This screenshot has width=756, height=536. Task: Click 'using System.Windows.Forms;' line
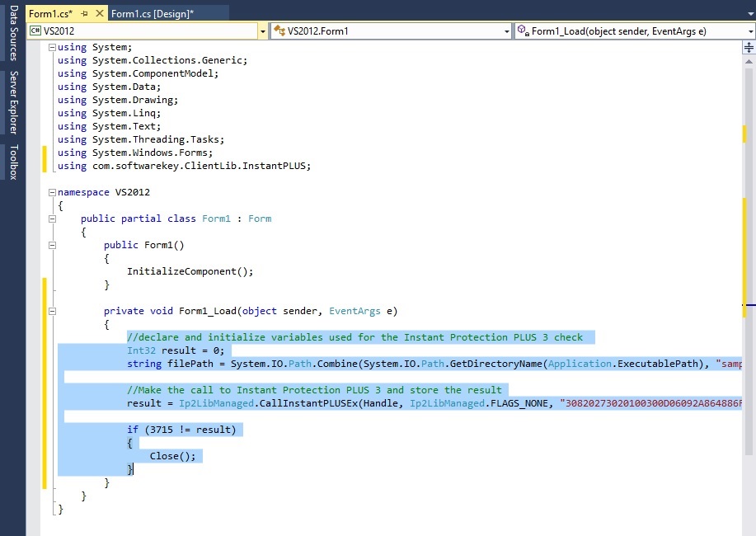135,153
